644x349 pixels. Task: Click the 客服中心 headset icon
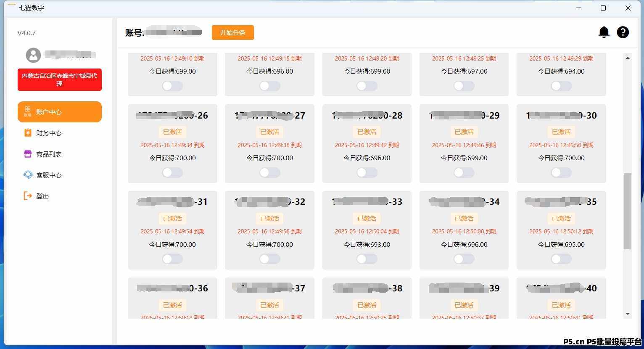28,175
